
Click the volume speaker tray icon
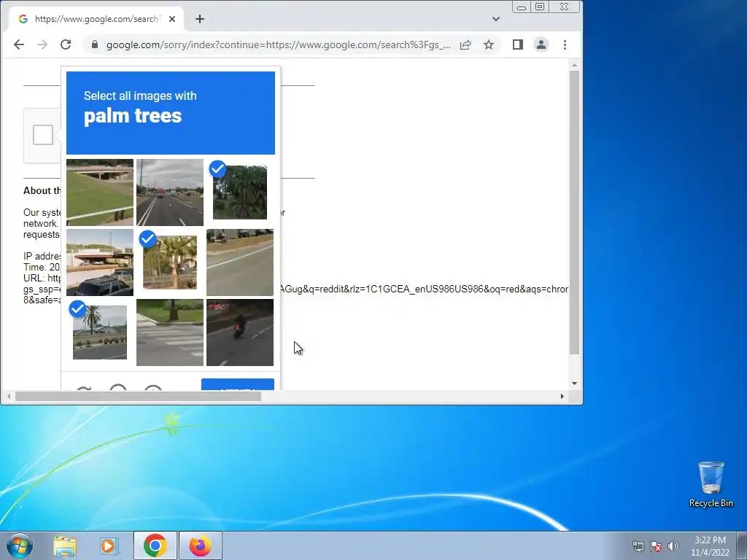point(673,546)
